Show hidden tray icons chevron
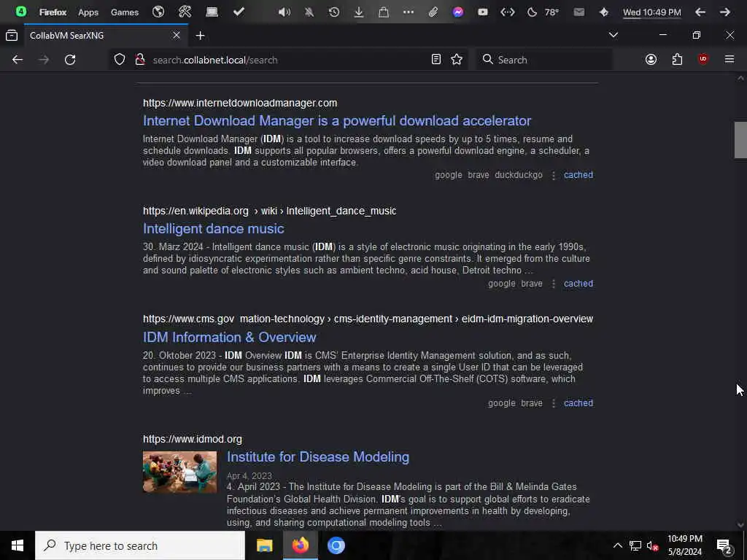Screen dimensions: 747x560 pos(617,545)
